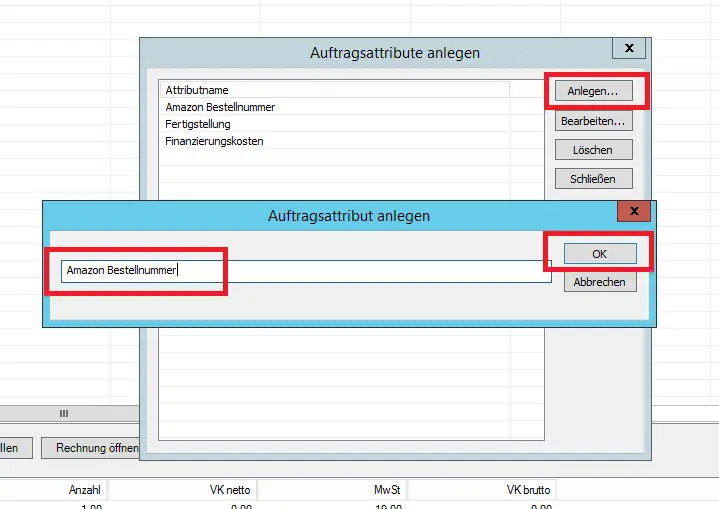Select Amazon Bestellnummer in the attribute list
719x509 pixels.
pos(220,107)
